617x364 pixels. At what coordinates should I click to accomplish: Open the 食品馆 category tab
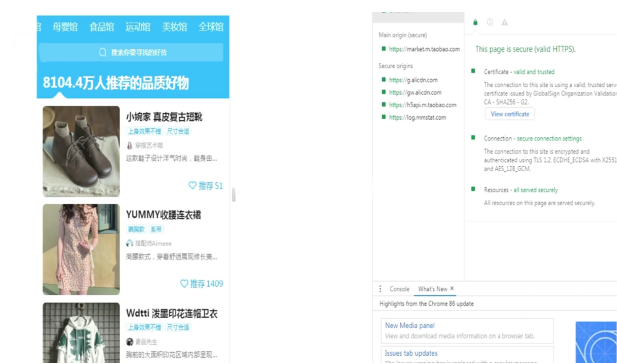point(102,27)
